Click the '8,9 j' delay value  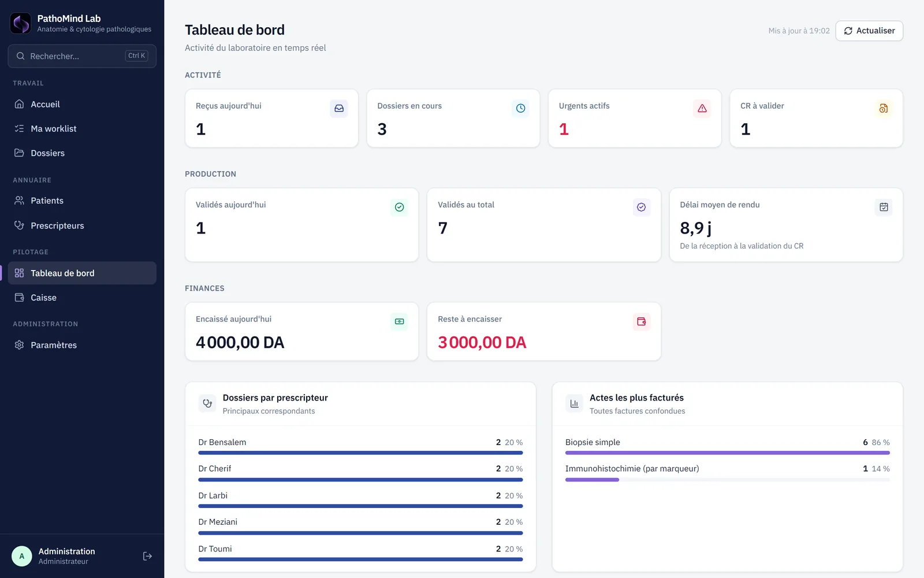[x=696, y=228]
